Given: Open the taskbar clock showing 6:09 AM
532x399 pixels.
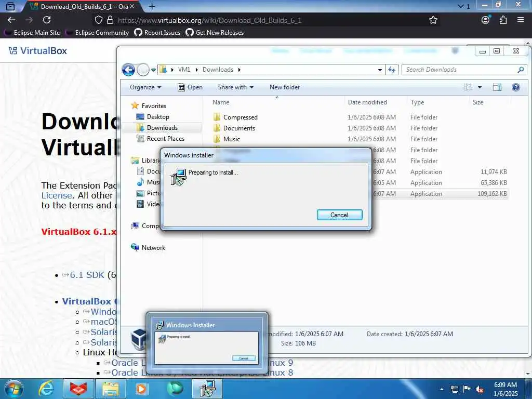Looking at the screenshot, I should (506, 389).
